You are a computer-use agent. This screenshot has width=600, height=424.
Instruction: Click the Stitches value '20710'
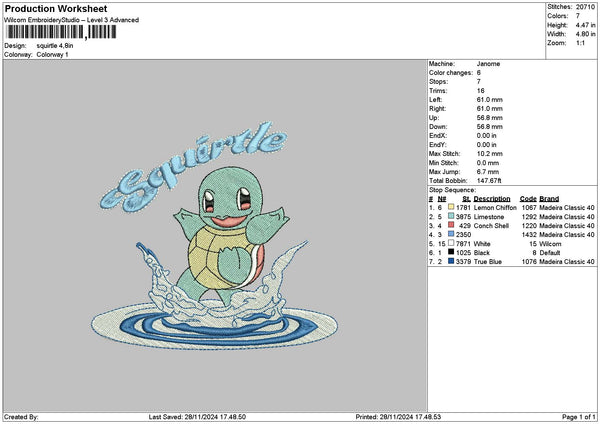pos(585,7)
